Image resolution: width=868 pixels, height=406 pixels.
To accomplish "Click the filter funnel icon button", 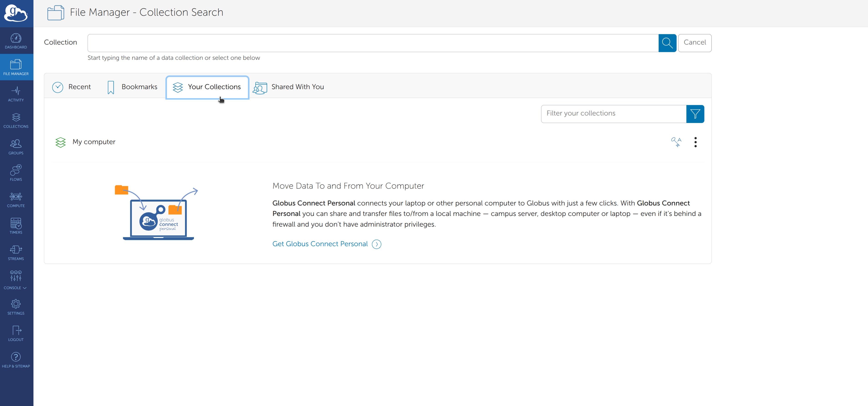I will pyautogui.click(x=695, y=114).
